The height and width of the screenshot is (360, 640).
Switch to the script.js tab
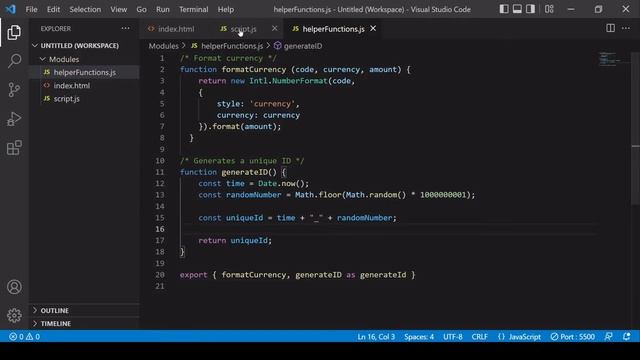pos(243,29)
